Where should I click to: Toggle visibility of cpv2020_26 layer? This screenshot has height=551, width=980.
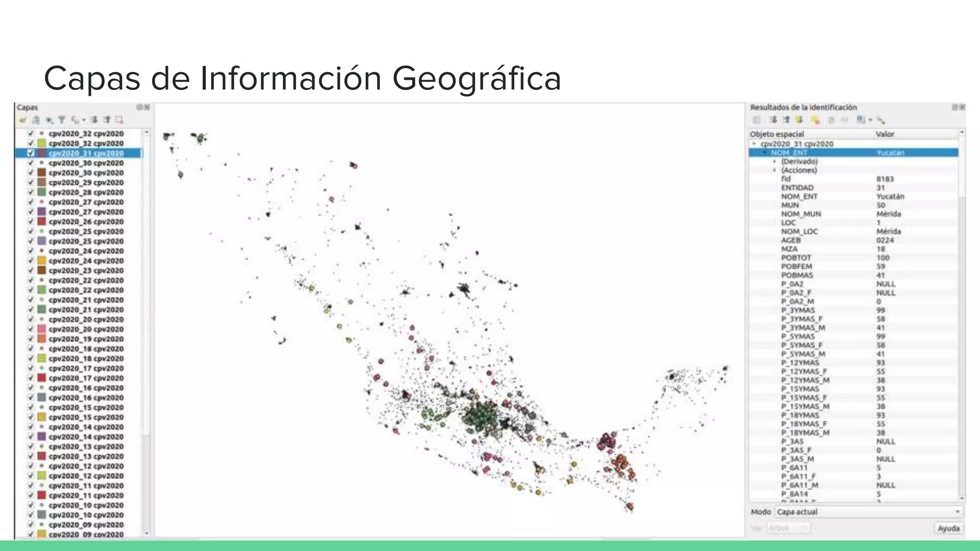[31, 221]
